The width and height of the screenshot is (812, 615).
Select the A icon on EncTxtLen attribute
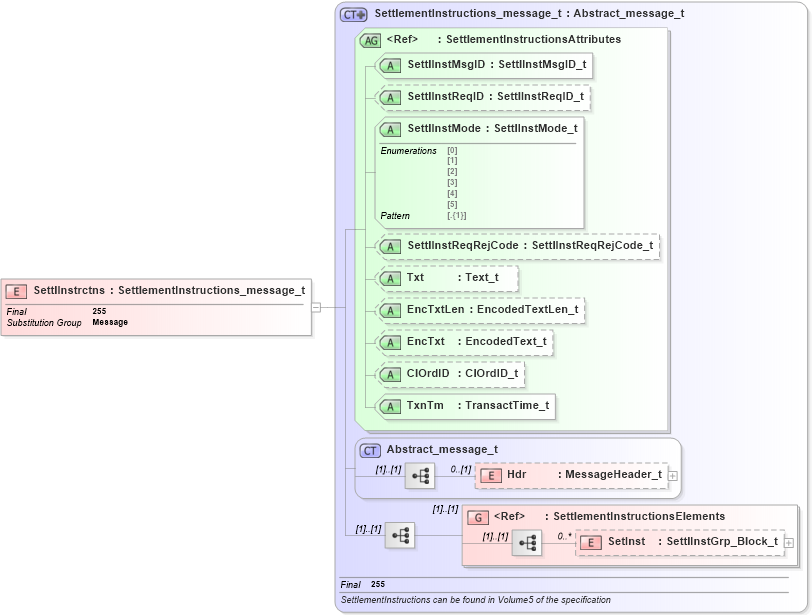point(389,310)
